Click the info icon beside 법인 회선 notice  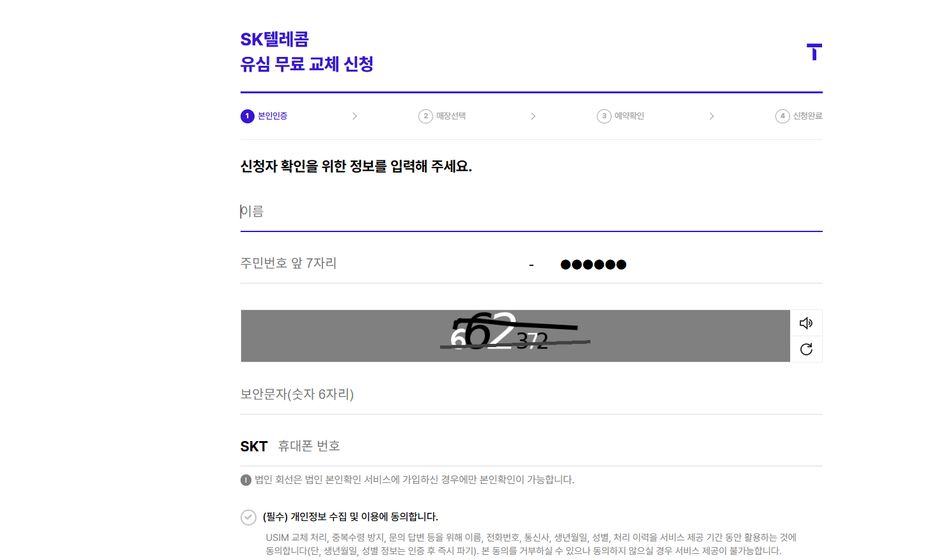246,480
